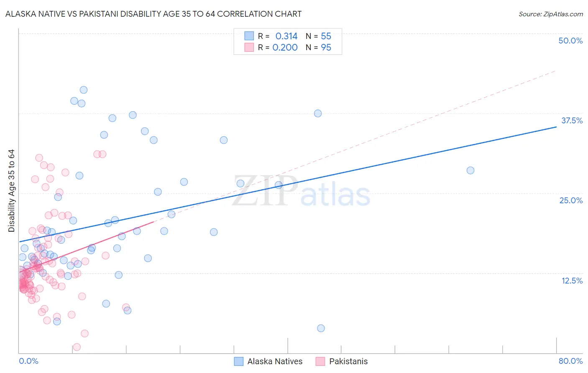Select the Alaska Natives legend label
This screenshot has height=373, width=588.
click(x=275, y=361)
